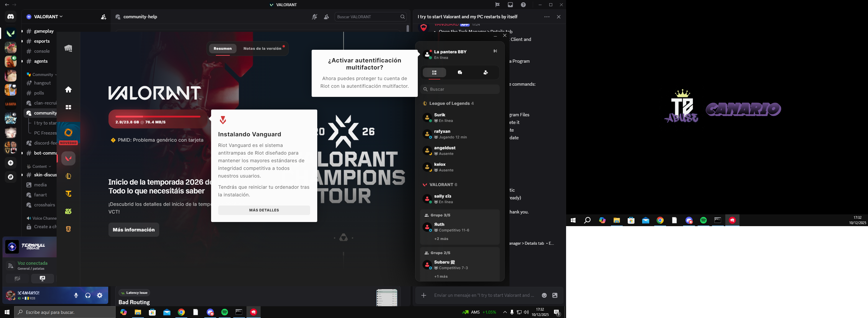This screenshot has width=868, height=318.
Task: Mute the Discord microphone
Action: [76, 295]
